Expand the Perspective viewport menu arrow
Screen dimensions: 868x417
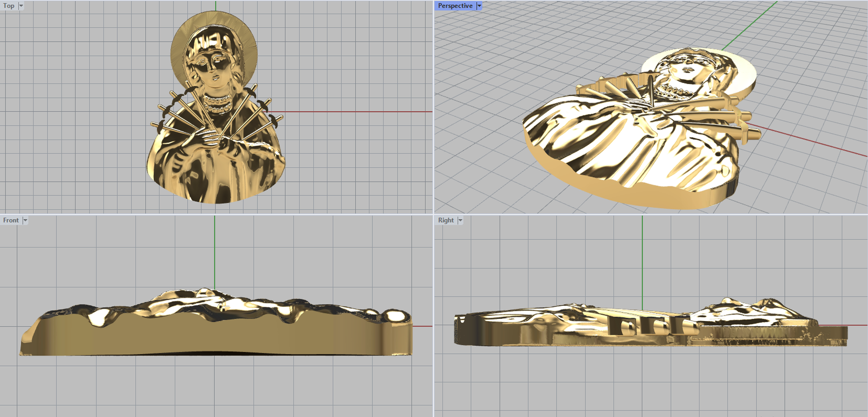tap(479, 6)
